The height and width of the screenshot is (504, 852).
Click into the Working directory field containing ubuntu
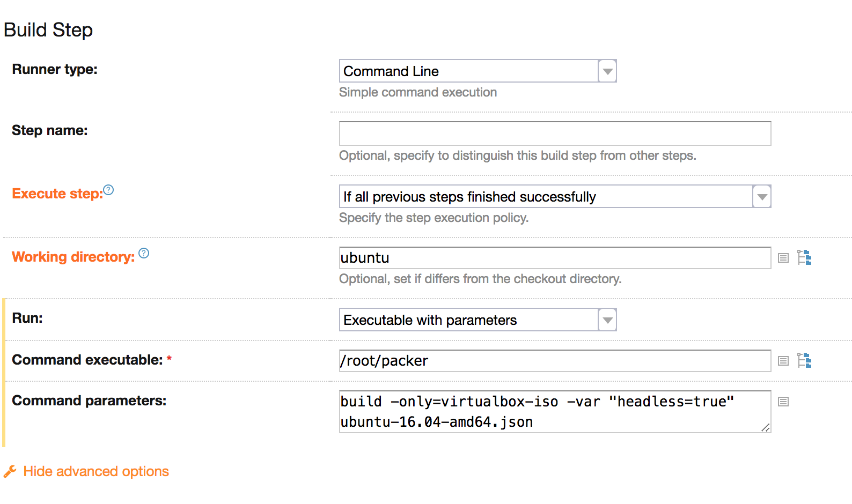[555, 258]
